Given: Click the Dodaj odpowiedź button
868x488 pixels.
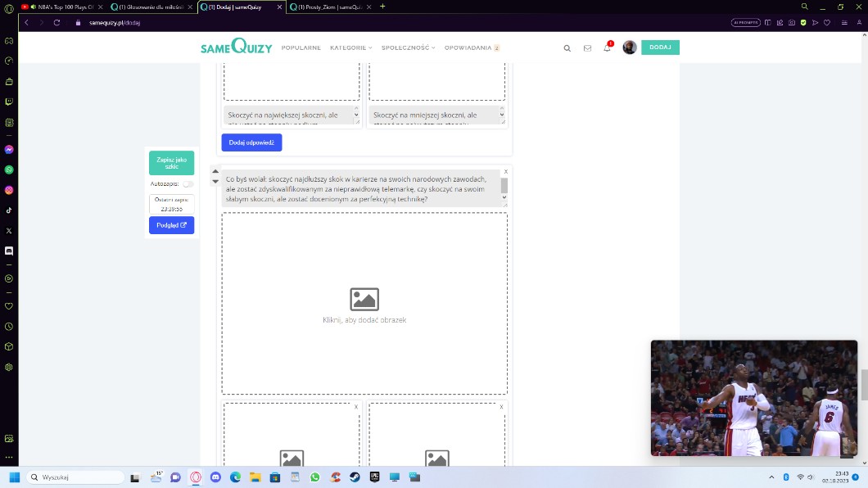Looking at the screenshot, I should click(251, 142).
